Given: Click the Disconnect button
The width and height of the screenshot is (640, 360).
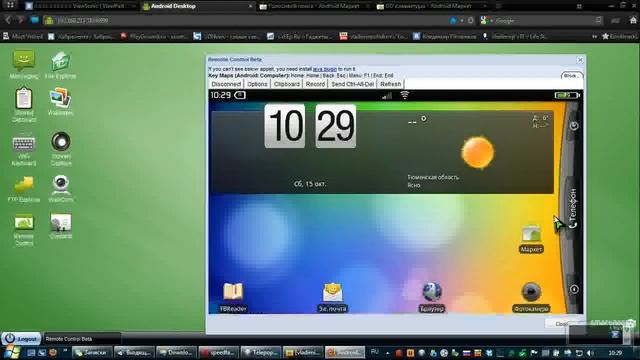Looking at the screenshot, I should (x=226, y=84).
